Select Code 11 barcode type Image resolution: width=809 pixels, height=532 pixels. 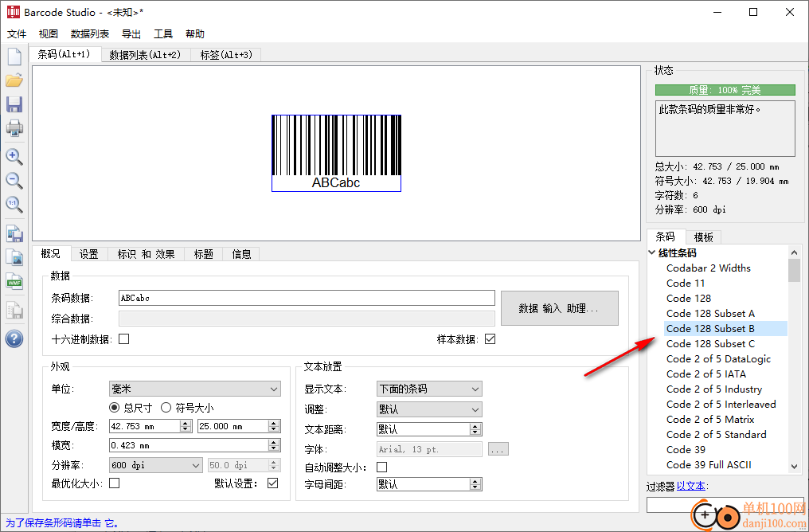click(x=685, y=283)
